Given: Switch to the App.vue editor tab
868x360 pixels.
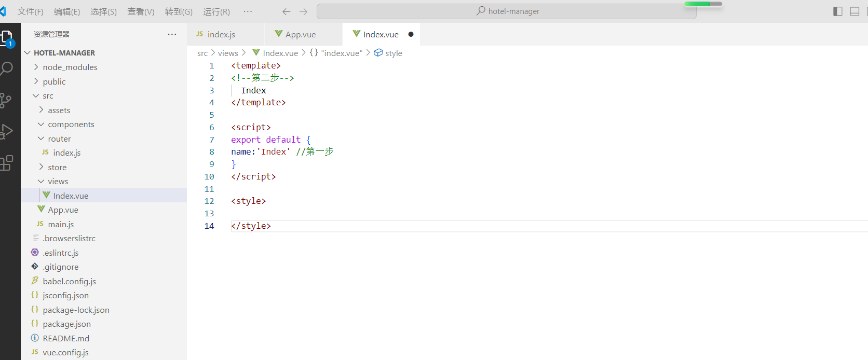Looking at the screenshot, I should (304, 34).
